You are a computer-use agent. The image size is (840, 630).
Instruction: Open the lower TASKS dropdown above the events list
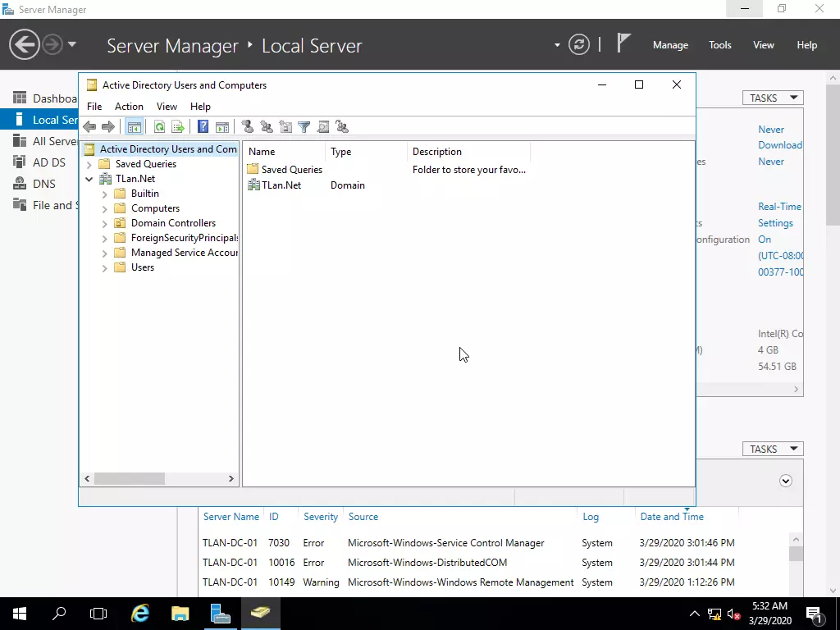coord(773,449)
